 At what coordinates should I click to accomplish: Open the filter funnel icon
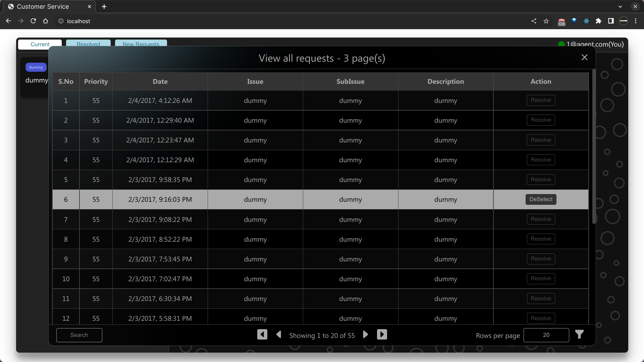579,335
